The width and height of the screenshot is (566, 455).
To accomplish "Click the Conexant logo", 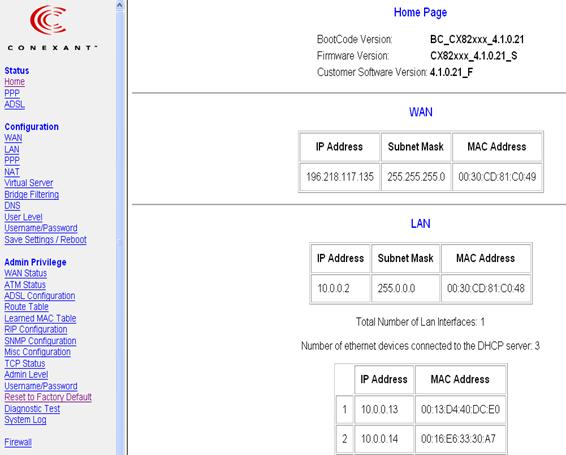I will pyautogui.click(x=52, y=27).
